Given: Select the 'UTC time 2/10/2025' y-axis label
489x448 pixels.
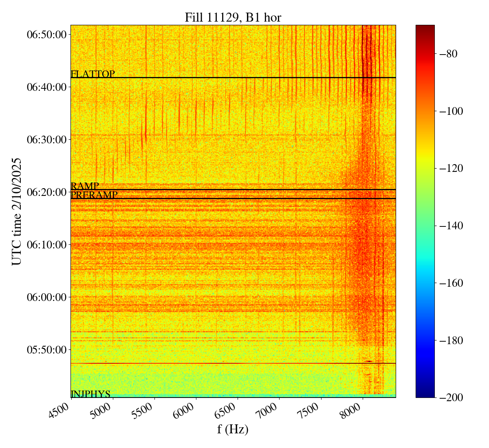Looking at the screenshot, I should (x=16, y=211).
